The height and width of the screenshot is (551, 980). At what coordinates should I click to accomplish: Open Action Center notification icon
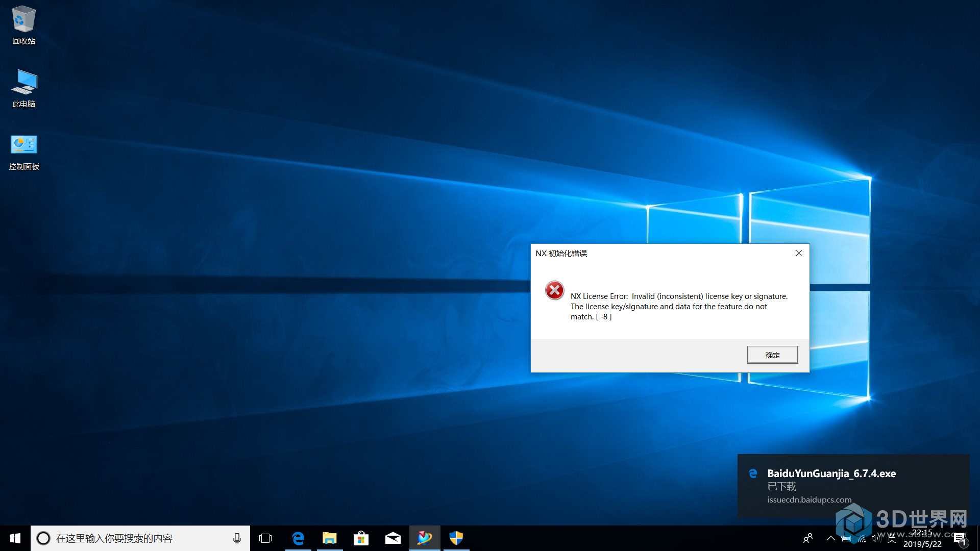(x=960, y=538)
